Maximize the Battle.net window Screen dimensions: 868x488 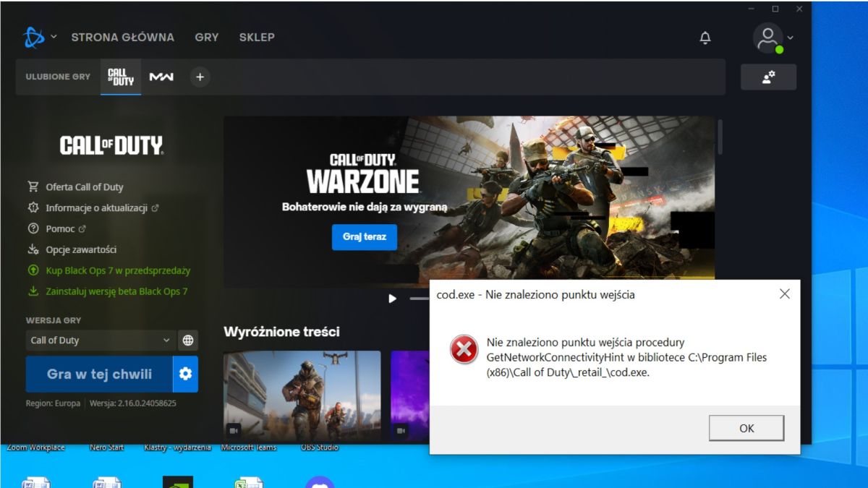[775, 9]
